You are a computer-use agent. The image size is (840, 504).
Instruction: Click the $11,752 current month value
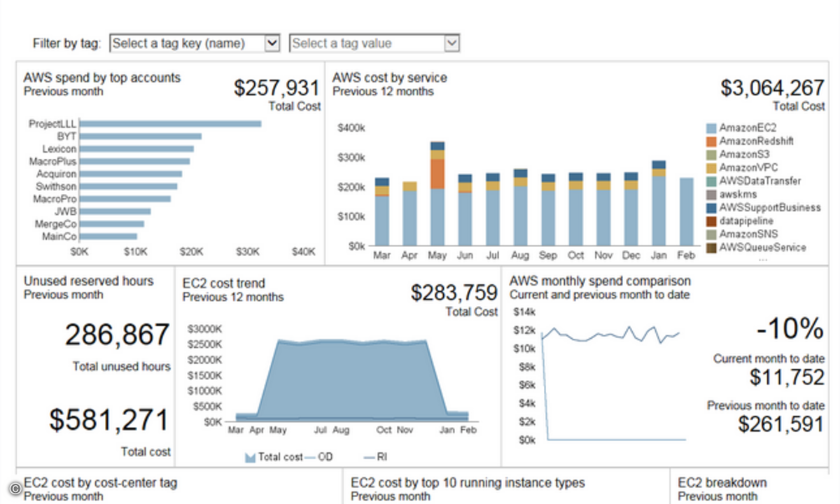tap(787, 377)
